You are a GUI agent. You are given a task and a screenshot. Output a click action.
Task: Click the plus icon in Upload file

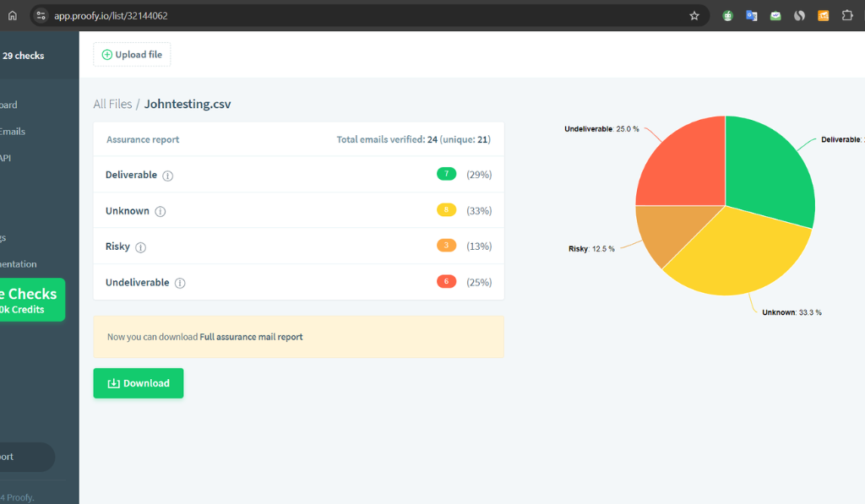pyautogui.click(x=107, y=55)
